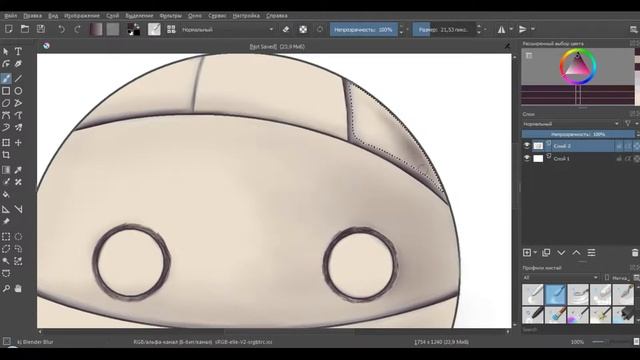This screenshot has height=360, width=640.
Task: Select layer Слой 1
Action: 580,158
